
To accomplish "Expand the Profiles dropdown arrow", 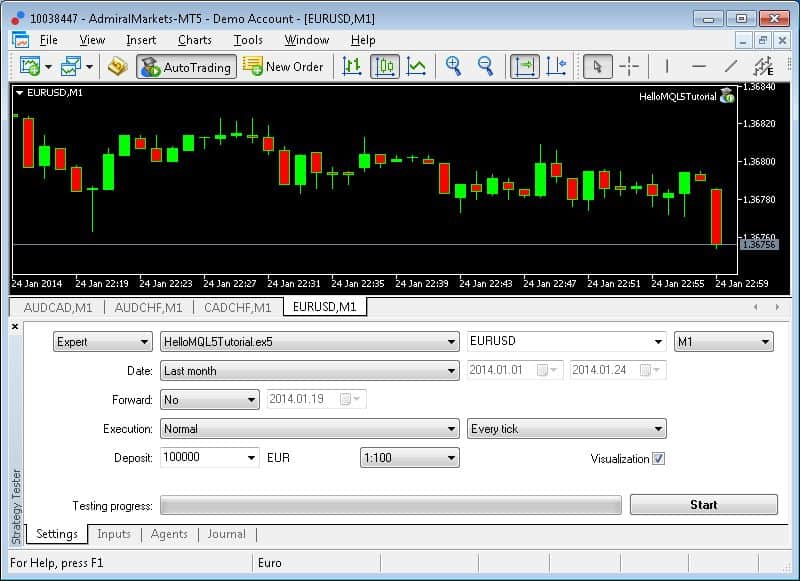I will (89, 67).
